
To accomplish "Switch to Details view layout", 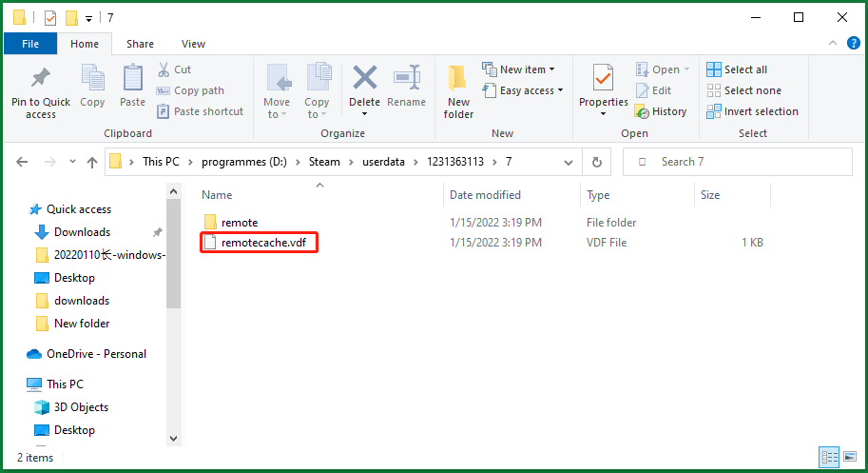I will (829, 457).
